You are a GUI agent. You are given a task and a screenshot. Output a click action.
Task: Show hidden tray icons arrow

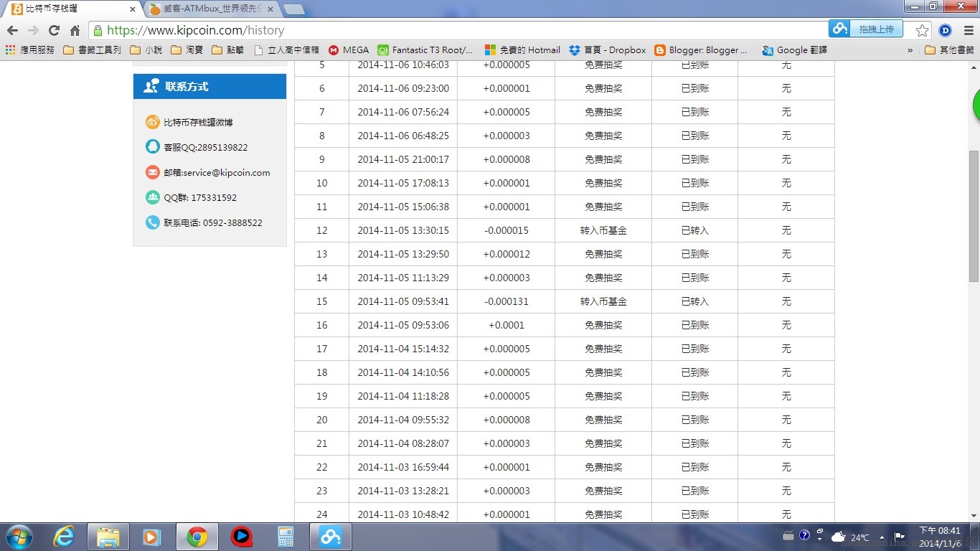point(882,537)
